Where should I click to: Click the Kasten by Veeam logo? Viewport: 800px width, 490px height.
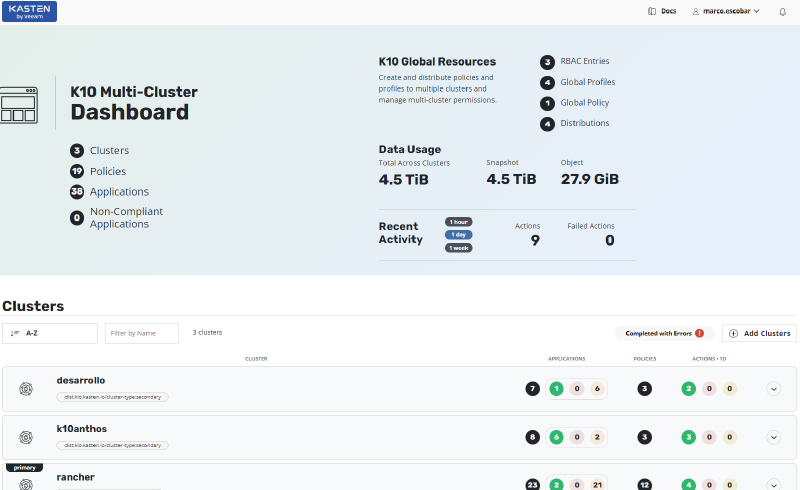tap(29, 11)
